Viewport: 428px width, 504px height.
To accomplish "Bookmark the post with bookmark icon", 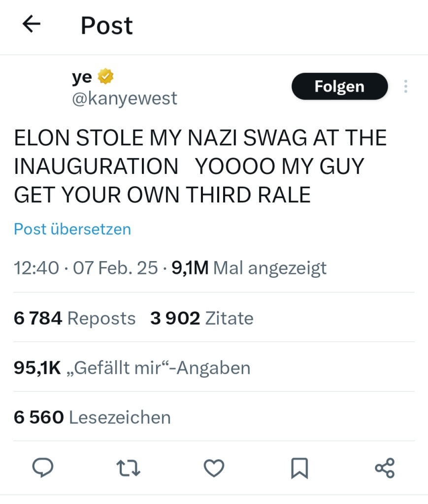I will [299, 468].
